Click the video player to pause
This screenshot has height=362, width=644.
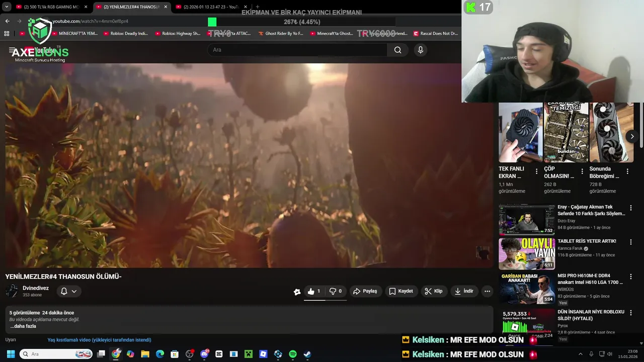click(249, 166)
